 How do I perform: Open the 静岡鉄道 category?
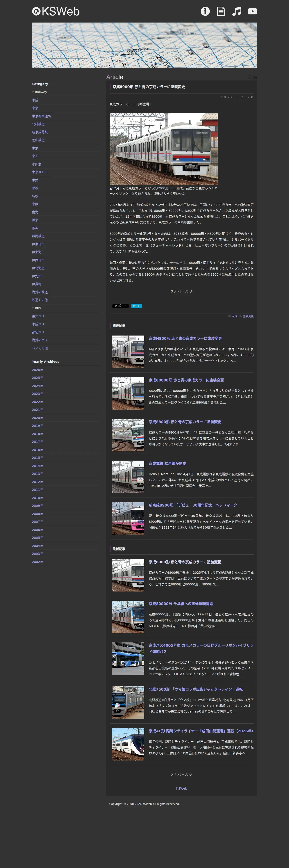(38, 236)
